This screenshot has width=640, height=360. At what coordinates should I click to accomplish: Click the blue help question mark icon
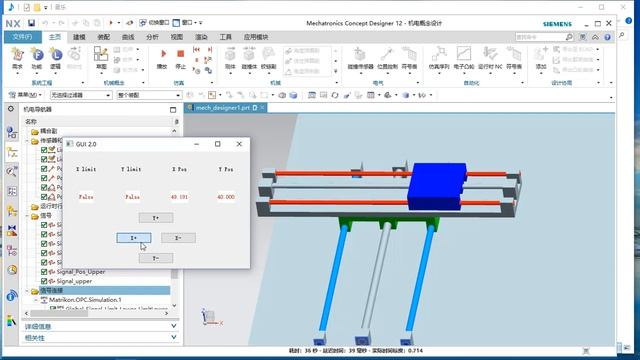click(x=607, y=37)
